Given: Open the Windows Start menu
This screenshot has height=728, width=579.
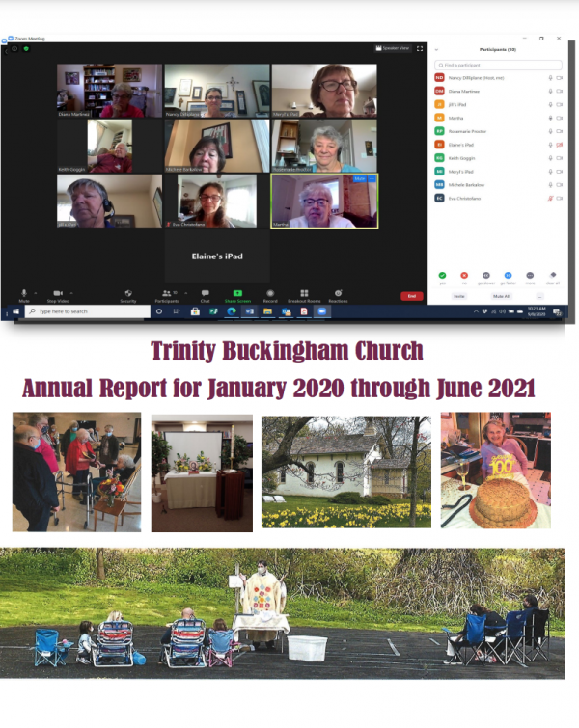Looking at the screenshot, I should click(x=15, y=311).
